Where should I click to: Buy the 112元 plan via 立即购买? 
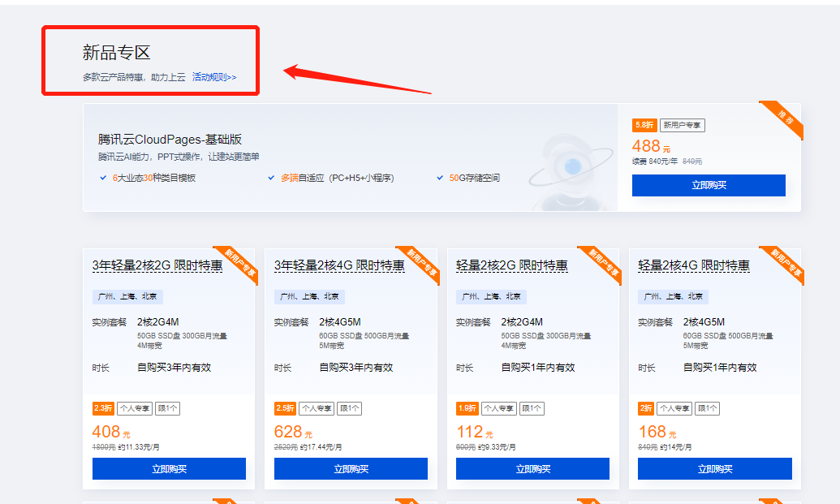[x=533, y=468]
